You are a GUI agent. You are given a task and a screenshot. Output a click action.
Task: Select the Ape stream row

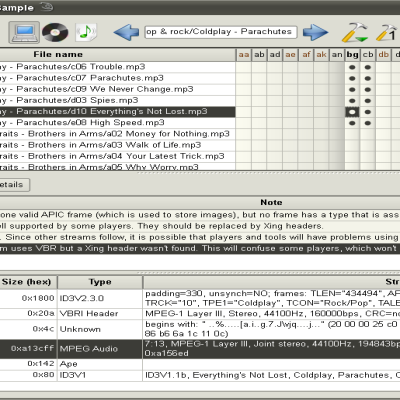[x=200, y=364]
